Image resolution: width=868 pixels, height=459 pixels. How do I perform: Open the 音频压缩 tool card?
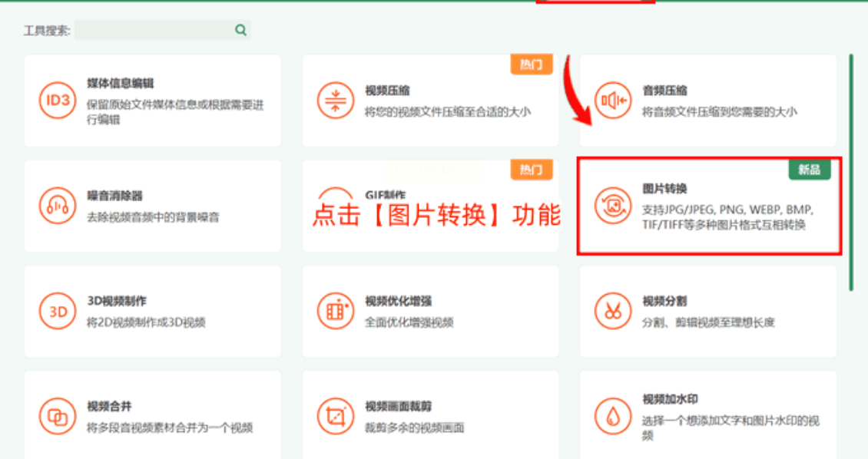tap(708, 101)
